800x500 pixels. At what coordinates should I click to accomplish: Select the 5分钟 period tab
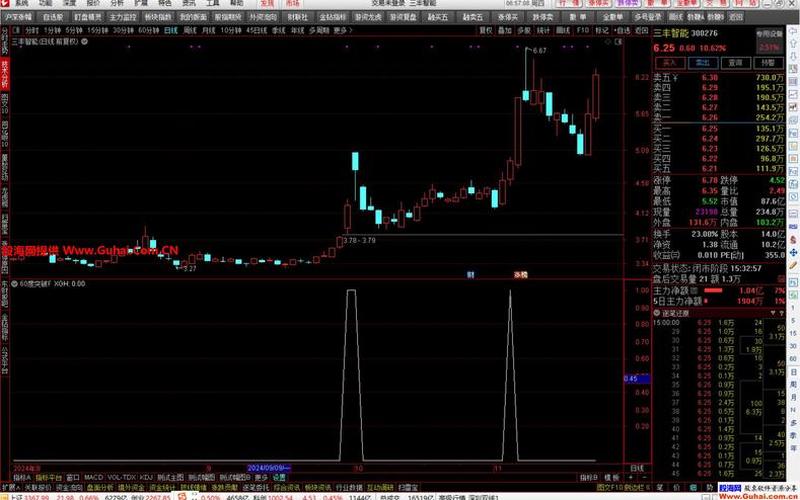(x=75, y=30)
